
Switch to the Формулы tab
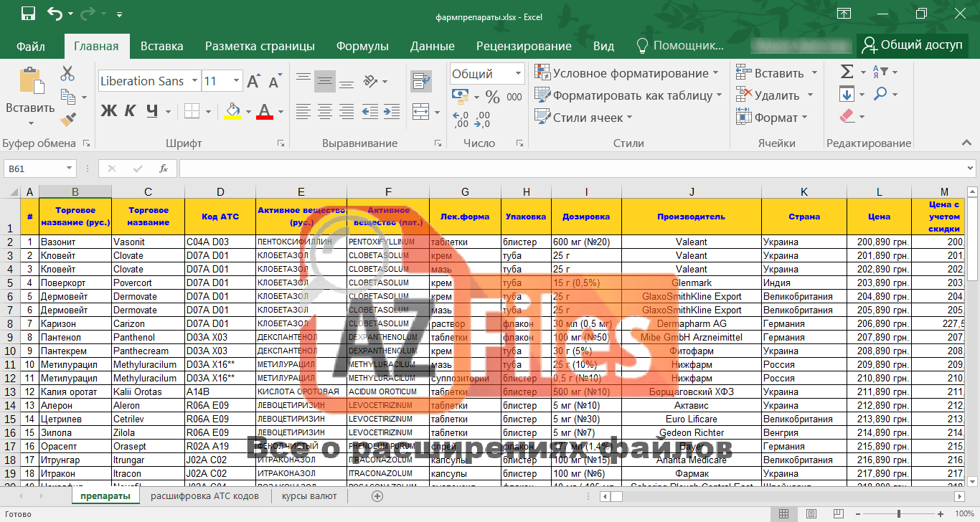tap(362, 46)
